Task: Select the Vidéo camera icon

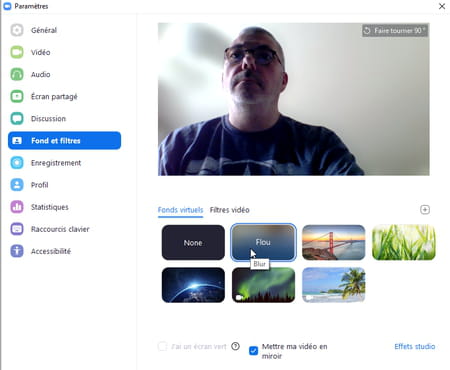Action: click(17, 52)
